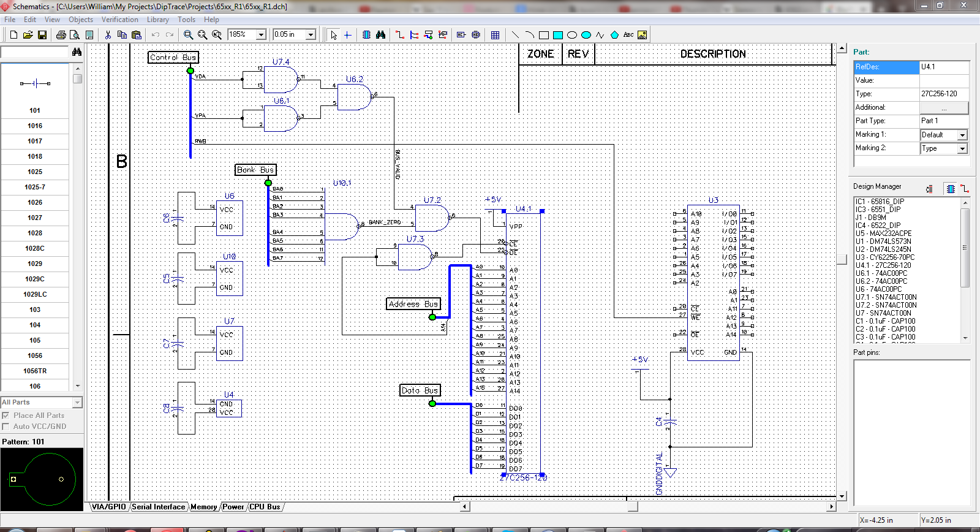Image resolution: width=980 pixels, height=532 pixels.
Task: Select component 1025-7 in parts list
Action: (x=35, y=187)
